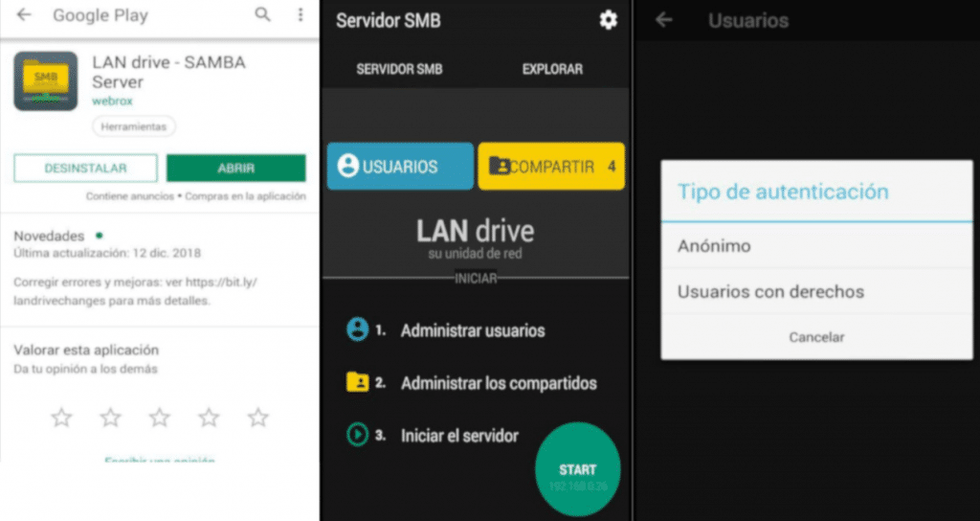Open the Google Play search icon
Image resolution: width=980 pixels, height=521 pixels.
coord(263,14)
